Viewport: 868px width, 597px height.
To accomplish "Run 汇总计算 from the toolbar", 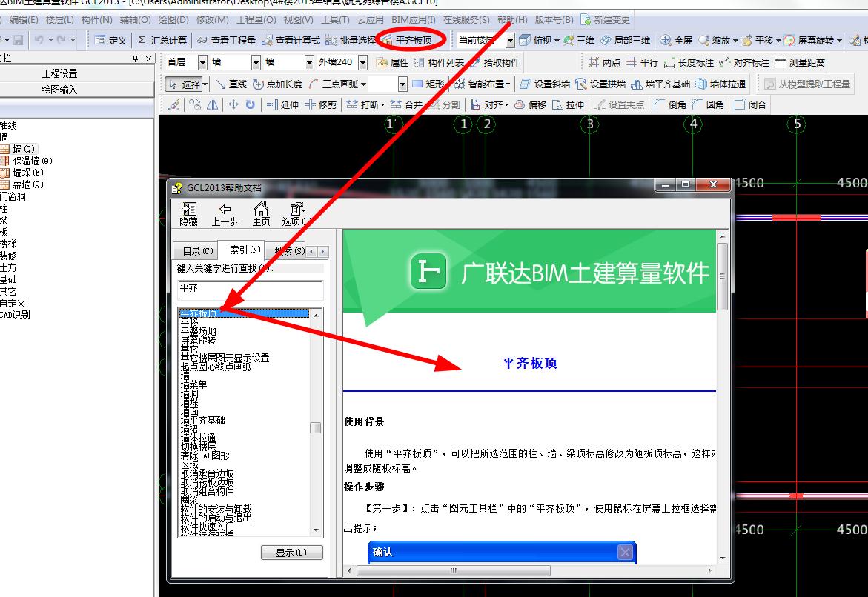I will click(x=162, y=41).
